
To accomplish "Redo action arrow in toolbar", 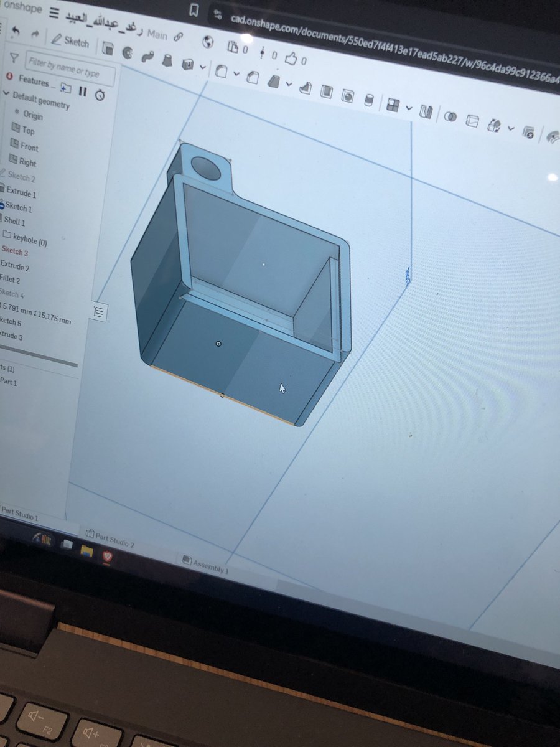I will click(35, 34).
